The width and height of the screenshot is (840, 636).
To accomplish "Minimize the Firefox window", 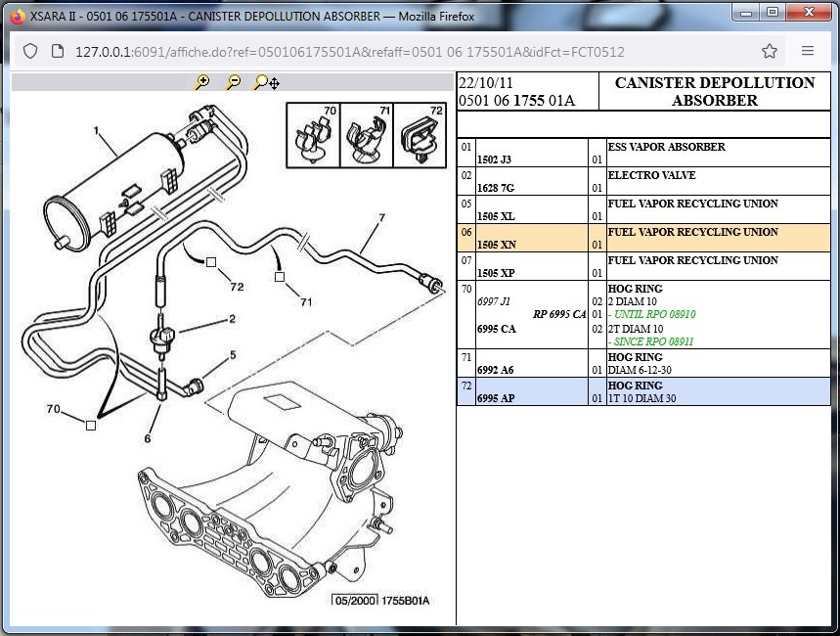I will 746,13.
